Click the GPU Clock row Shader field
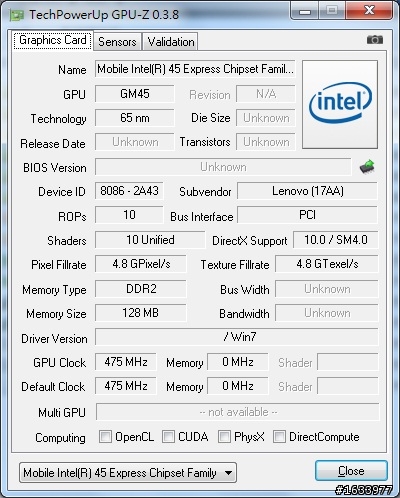 (348, 362)
